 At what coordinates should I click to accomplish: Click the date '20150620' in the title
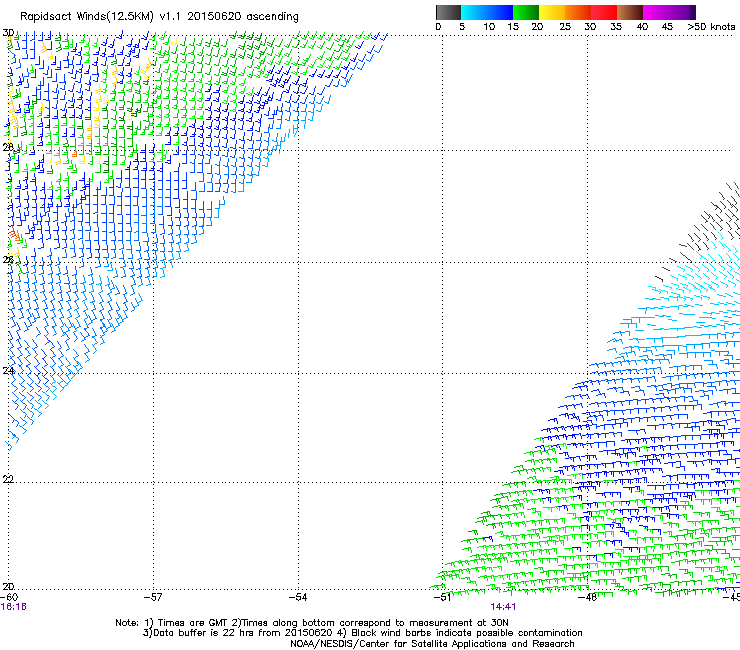(x=214, y=17)
